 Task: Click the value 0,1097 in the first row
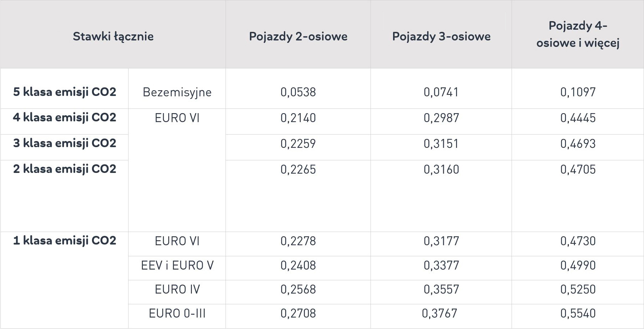[x=578, y=92]
